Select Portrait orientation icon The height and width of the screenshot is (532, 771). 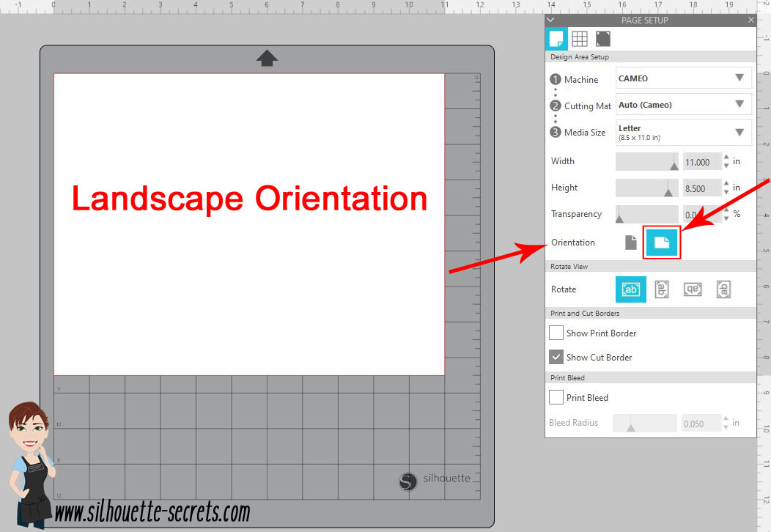[631, 243]
